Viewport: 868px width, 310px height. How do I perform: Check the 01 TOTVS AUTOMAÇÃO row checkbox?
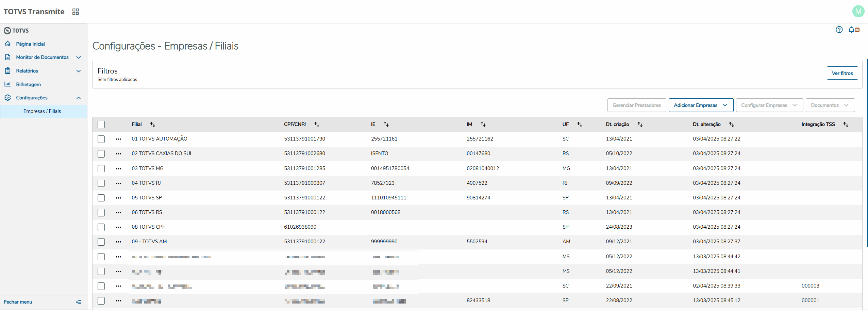(101, 139)
